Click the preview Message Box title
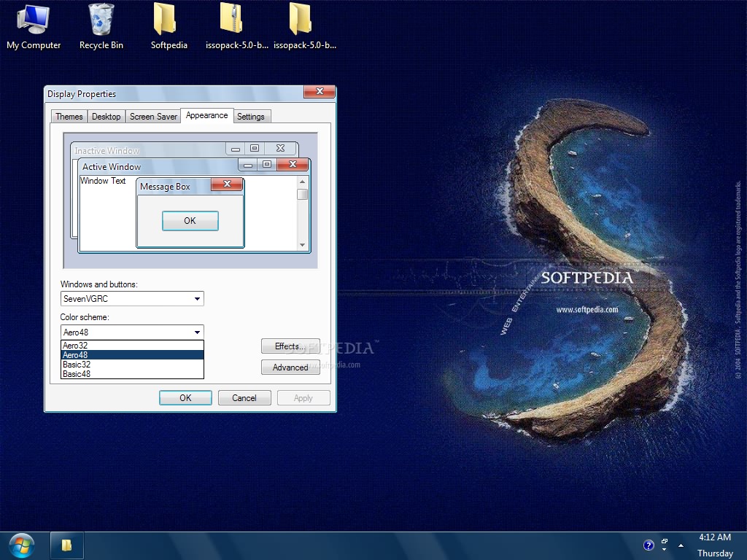747x560 pixels. pos(165,187)
